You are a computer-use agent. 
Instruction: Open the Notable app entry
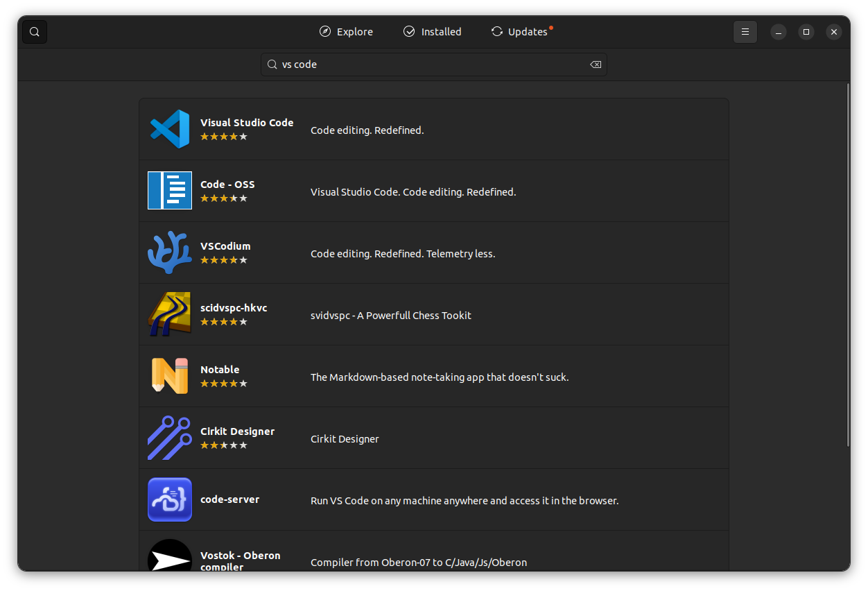pyautogui.click(x=434, y=375)
